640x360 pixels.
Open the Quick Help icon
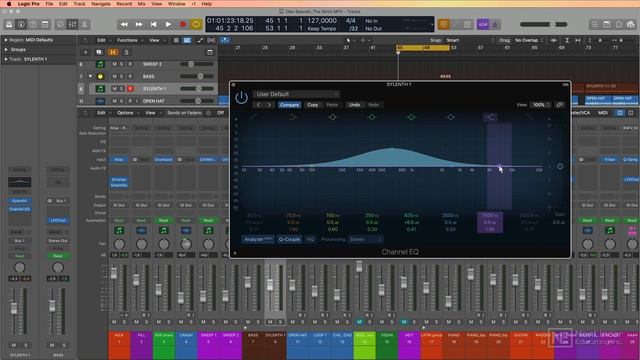33,24
